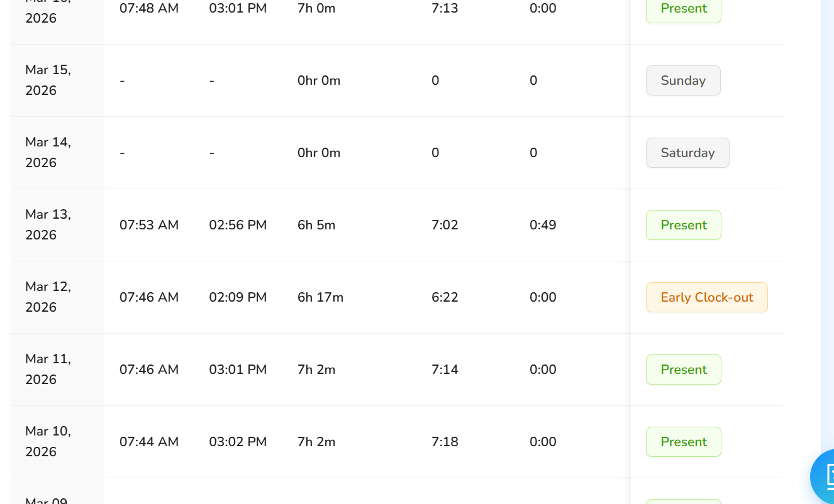The width and height of the screenshot is (834, 504).
Task: Select the Mar 13, 2026 date cell
Action: [48, 225]
